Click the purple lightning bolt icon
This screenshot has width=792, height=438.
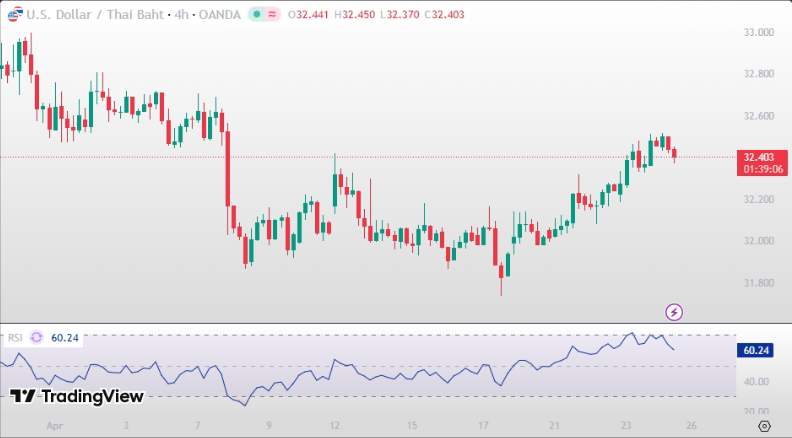click(x=674, y=312)
